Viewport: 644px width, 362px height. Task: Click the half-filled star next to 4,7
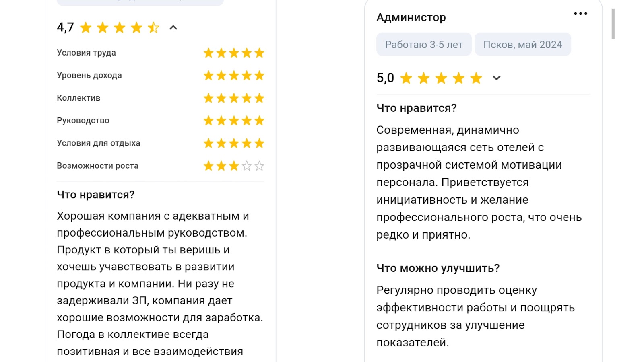[x=153, y=27]
